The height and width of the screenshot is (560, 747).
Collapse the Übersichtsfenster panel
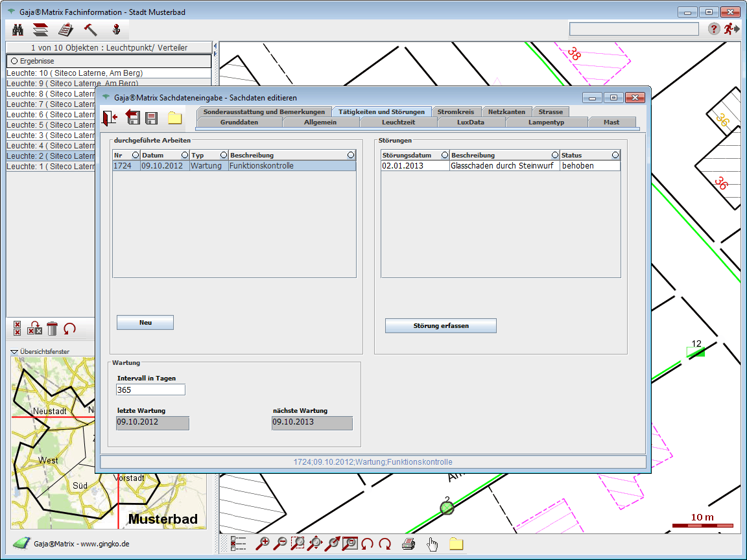(14, 352)
